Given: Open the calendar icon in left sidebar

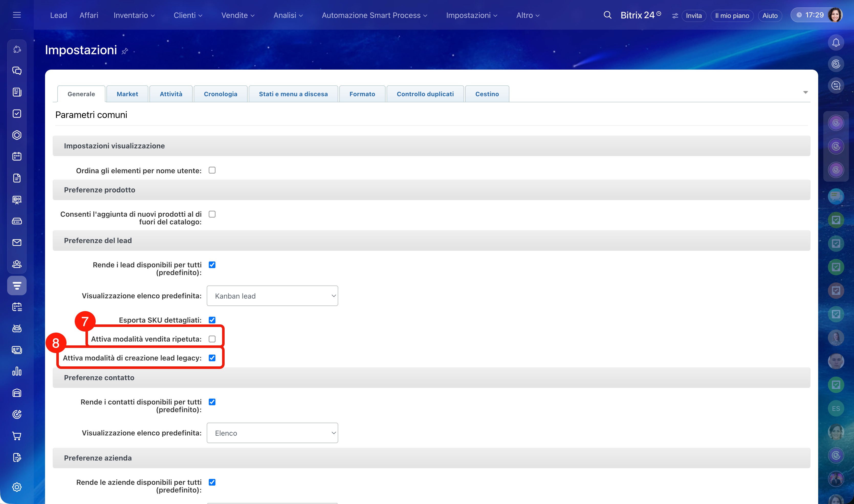Looking at the screenshot, I should tap(17, 156).
